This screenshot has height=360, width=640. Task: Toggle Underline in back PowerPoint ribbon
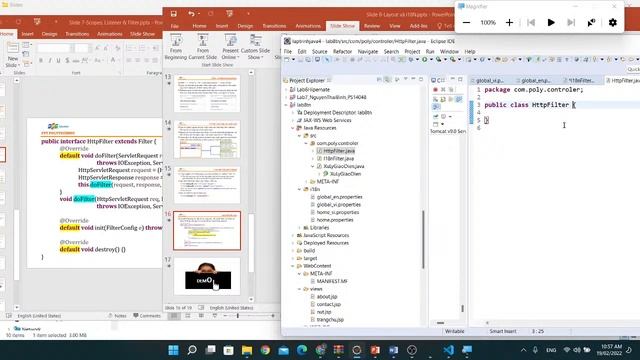[x=58, y=61]
